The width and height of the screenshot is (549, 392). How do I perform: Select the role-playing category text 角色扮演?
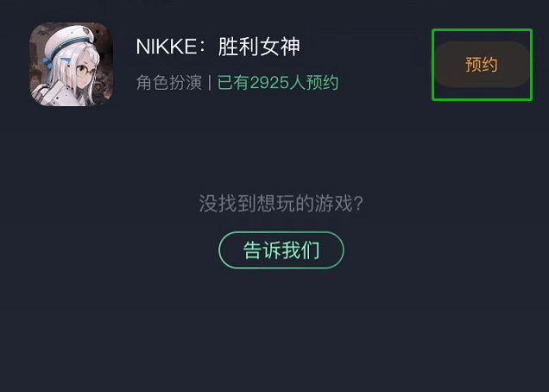click(x=169, y=83)
